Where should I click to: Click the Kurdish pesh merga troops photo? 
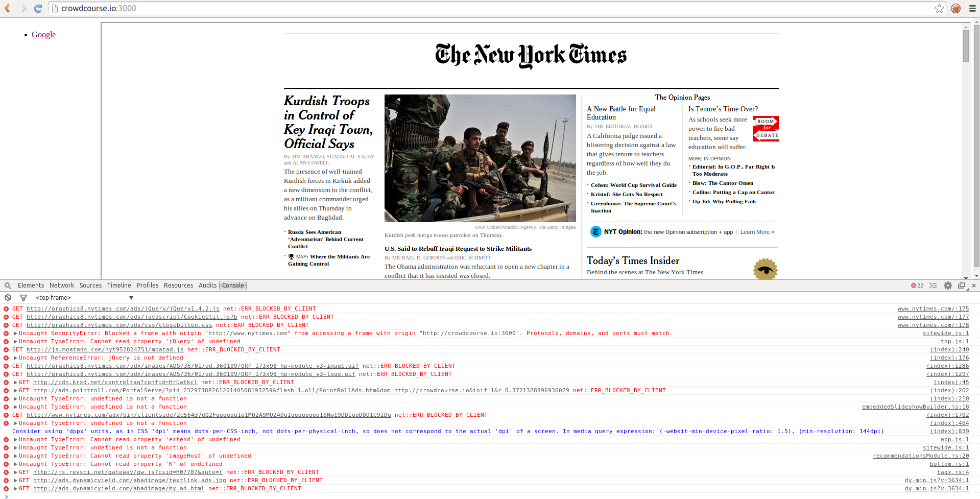point(480,158)
